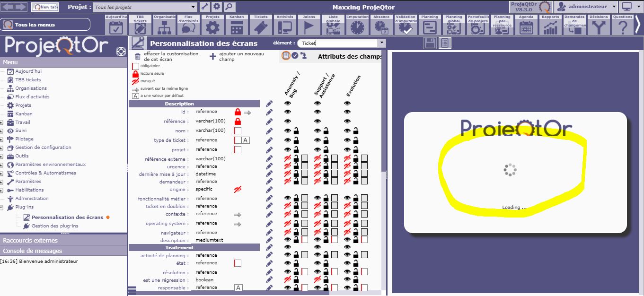Click the plus icon to add new field
This screenshot has height=296, width=644.
(x=213, y=57)
